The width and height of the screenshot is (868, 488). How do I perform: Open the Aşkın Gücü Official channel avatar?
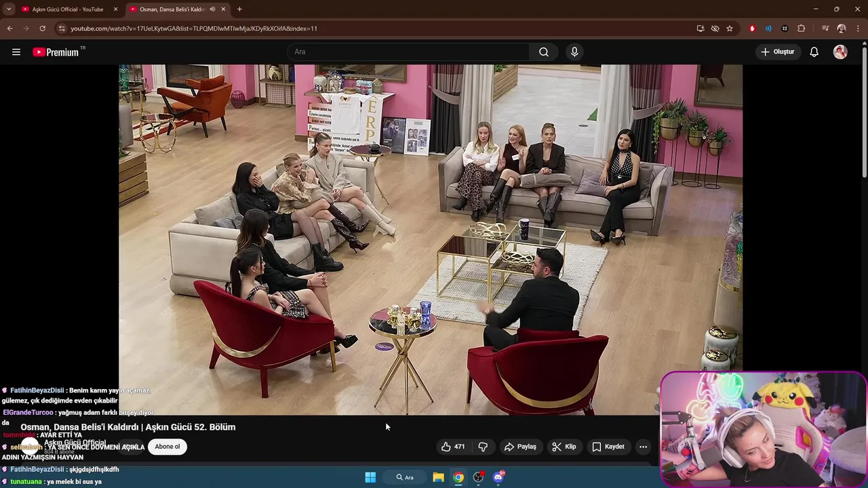tap(30, 447)
